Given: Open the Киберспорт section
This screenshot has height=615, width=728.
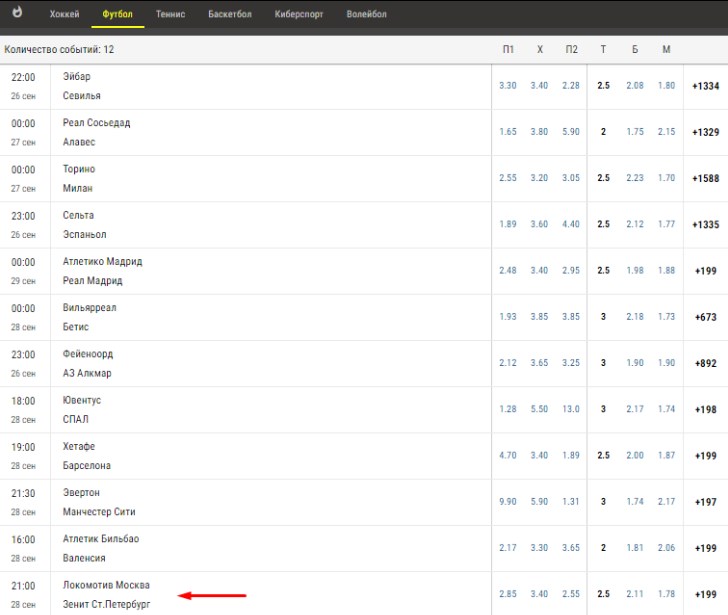Looking at the screenshot, I should point(299,14).
